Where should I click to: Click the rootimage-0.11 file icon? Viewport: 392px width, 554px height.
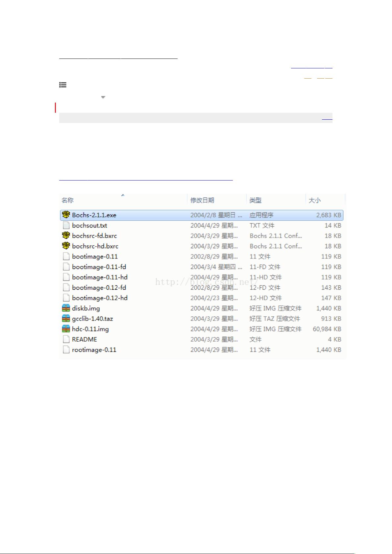(66, 349)
